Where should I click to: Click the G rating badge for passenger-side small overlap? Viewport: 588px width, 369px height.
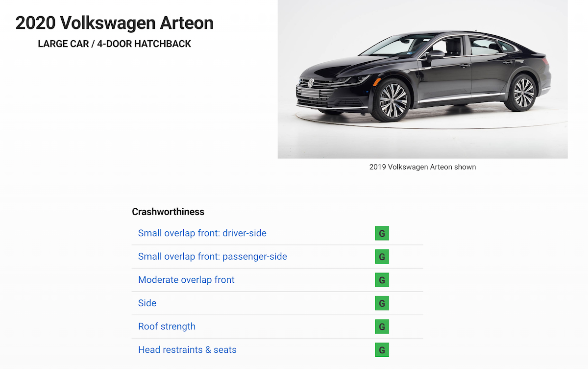coord(382,257)
